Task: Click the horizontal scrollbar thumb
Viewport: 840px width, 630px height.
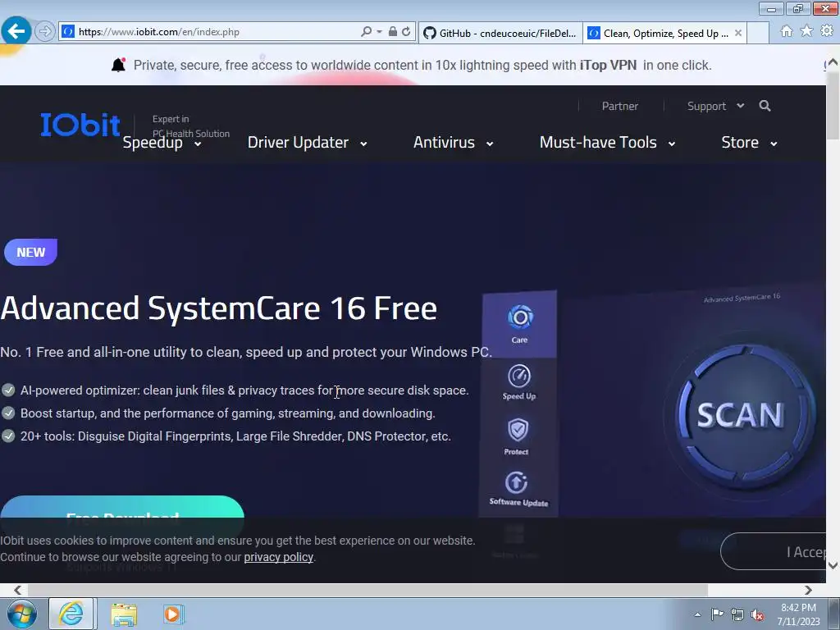Action: click(x=368, y=590)
